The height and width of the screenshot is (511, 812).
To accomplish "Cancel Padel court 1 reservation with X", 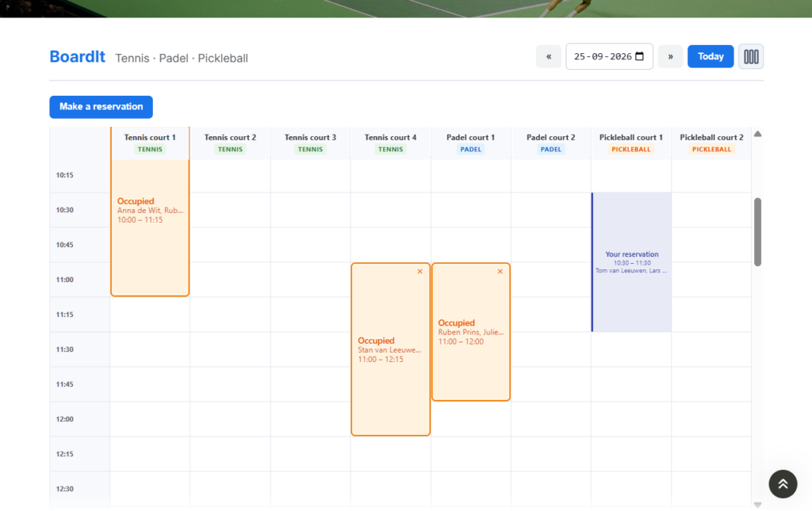I will point(500,272).
